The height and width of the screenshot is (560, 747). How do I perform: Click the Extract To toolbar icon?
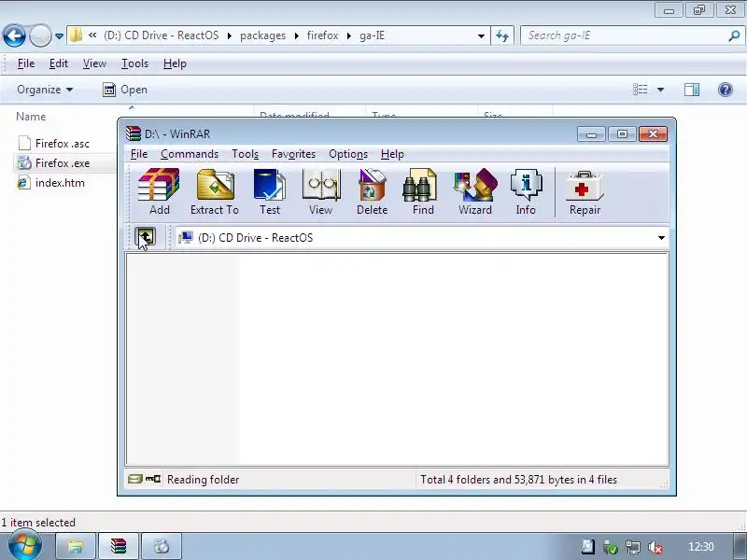coord(215,192)
